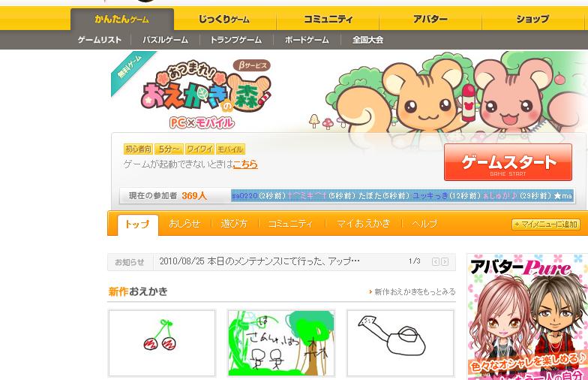The width and height of the screenshot is (588, 380).
Task: Click the previous news arrow icon
Action: 435,261
